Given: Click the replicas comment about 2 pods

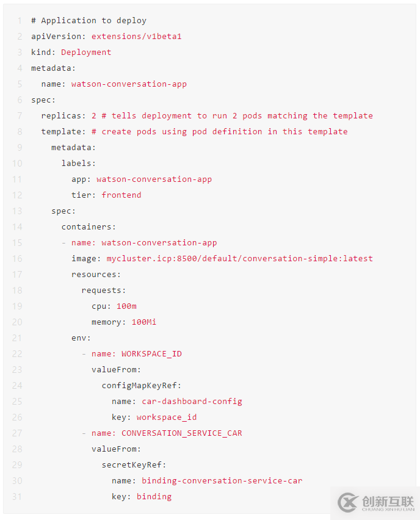Looking at the screenshot, I should [x=237, y=116].
